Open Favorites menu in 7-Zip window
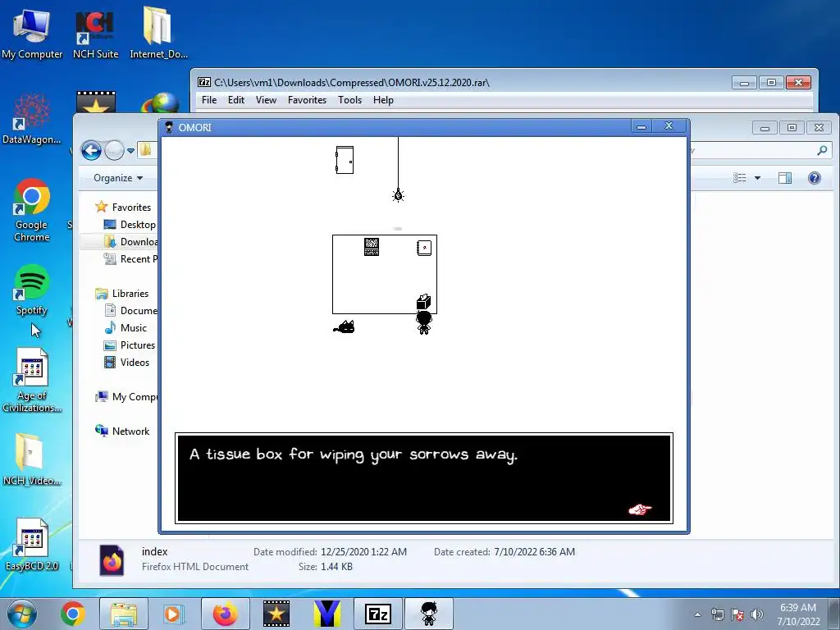Viewport: 840px width, 630px height. pos(307,99)
